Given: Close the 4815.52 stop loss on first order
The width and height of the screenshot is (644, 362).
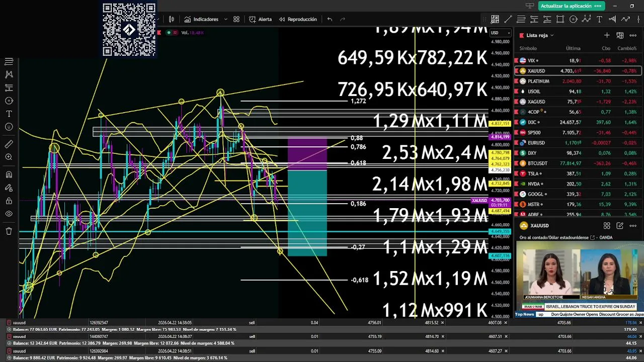Looking at the screenshot, I should coord(443,322).
